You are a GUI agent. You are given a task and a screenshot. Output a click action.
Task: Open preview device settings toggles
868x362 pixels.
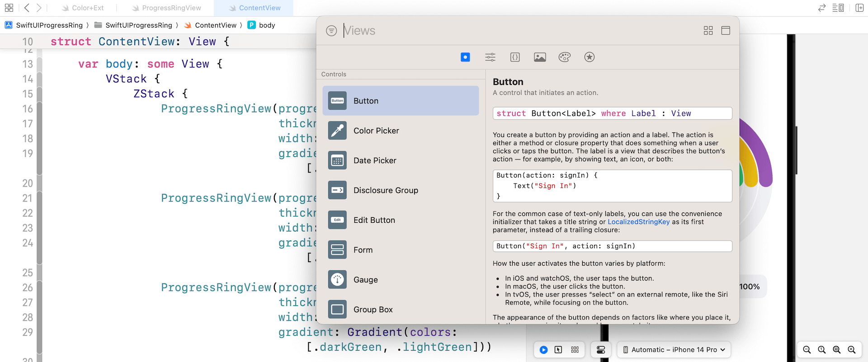[601, 350]
